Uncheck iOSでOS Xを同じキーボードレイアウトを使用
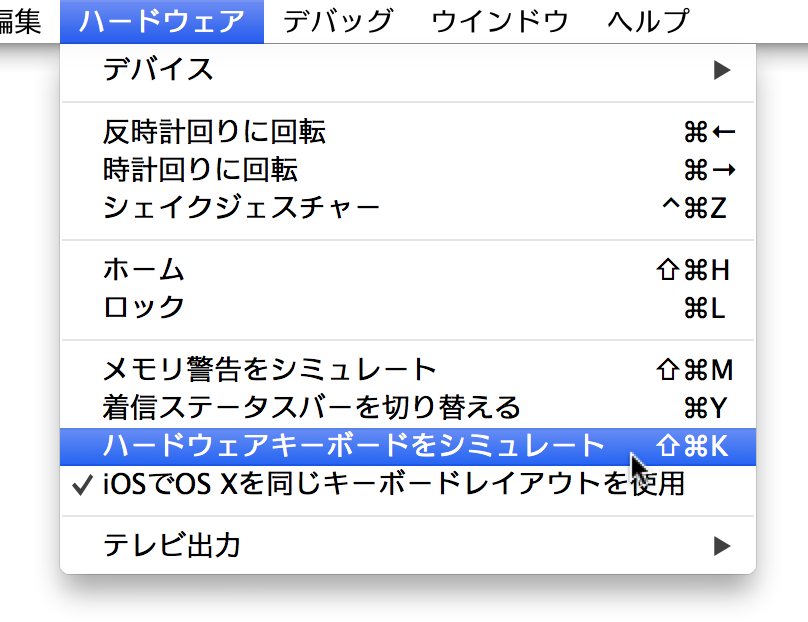This screenshot has width=808, height=622. tap(408, 484)
